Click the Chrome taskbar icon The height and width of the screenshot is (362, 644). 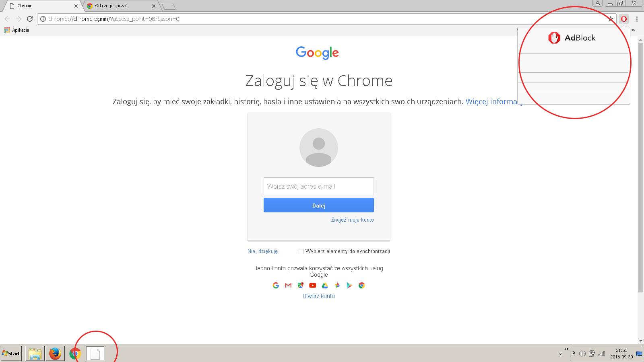pos(75,354)
